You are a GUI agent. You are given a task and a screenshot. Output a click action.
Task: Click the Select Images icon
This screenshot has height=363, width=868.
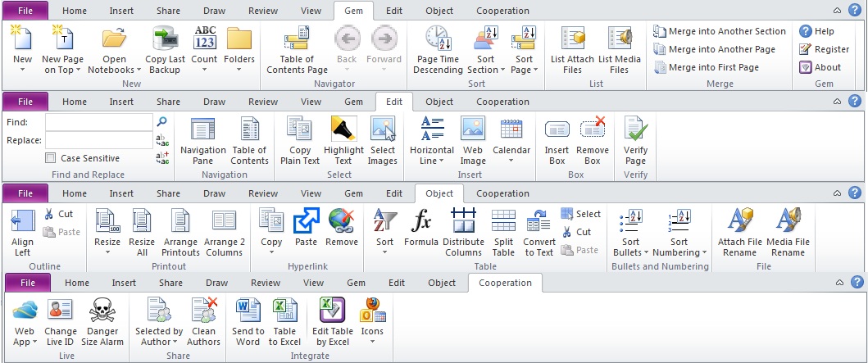pyautogui.click(x=383, y=129)
